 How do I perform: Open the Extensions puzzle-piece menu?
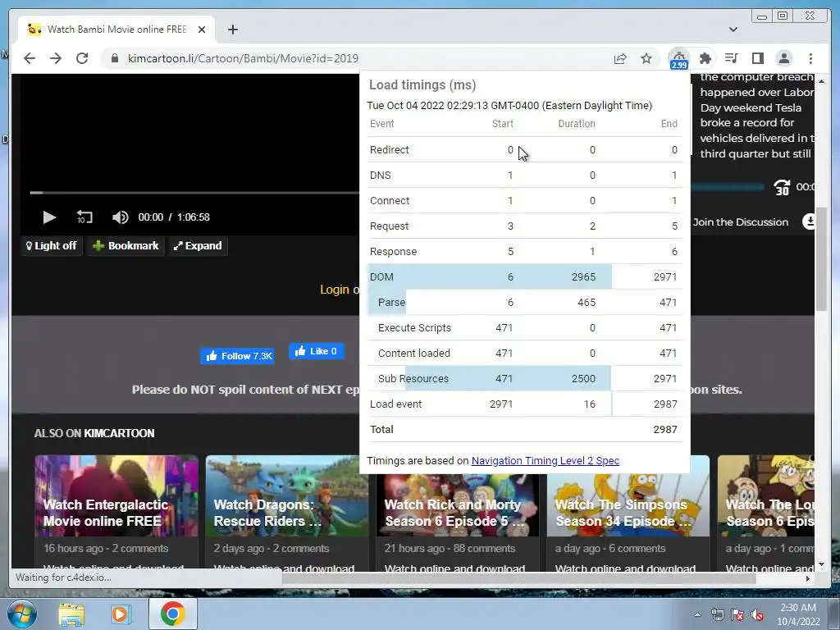click(705, 58)
